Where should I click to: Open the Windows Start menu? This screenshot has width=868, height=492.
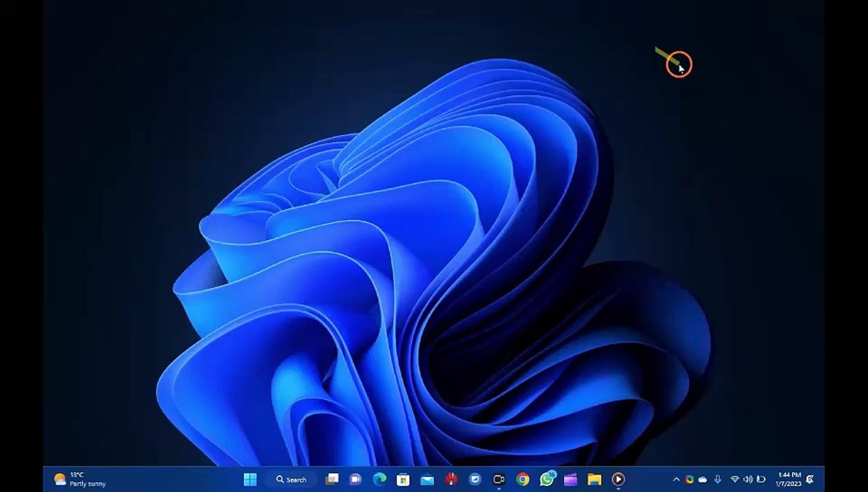[250, 480]
